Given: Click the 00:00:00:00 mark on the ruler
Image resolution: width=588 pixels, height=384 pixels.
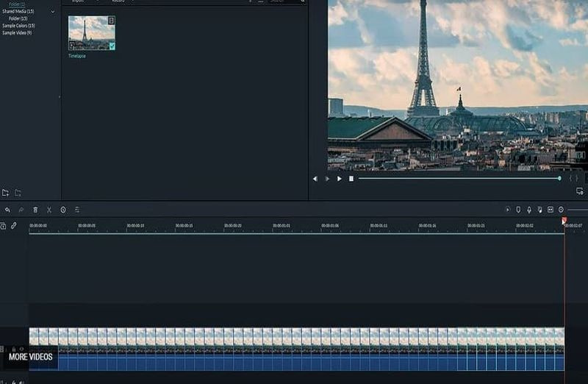Looking at the screenshot, I should (x=38, y=226).
